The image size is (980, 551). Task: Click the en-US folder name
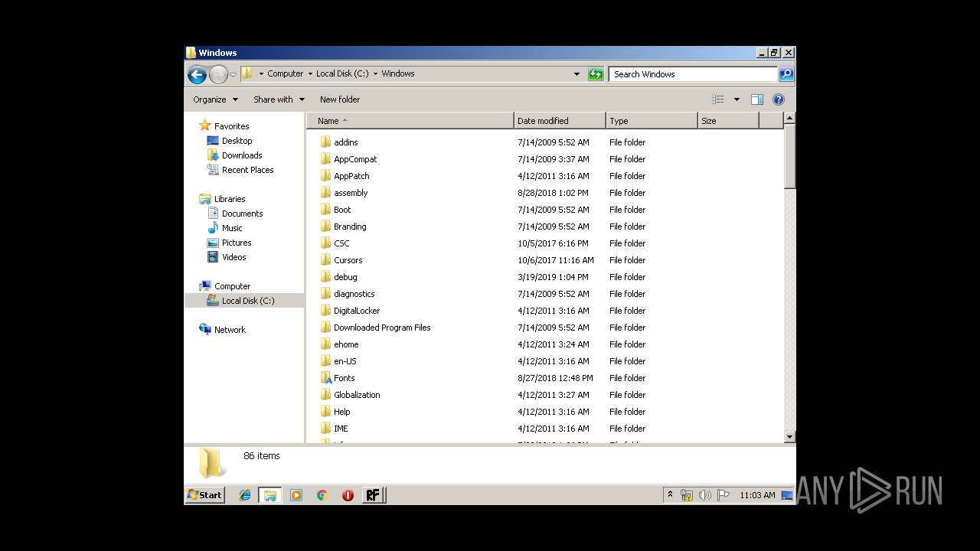click(x=345, y=361)
